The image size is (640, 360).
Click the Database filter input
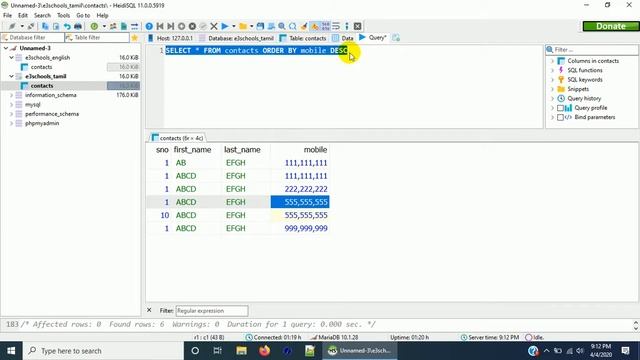tap(33, 38)
